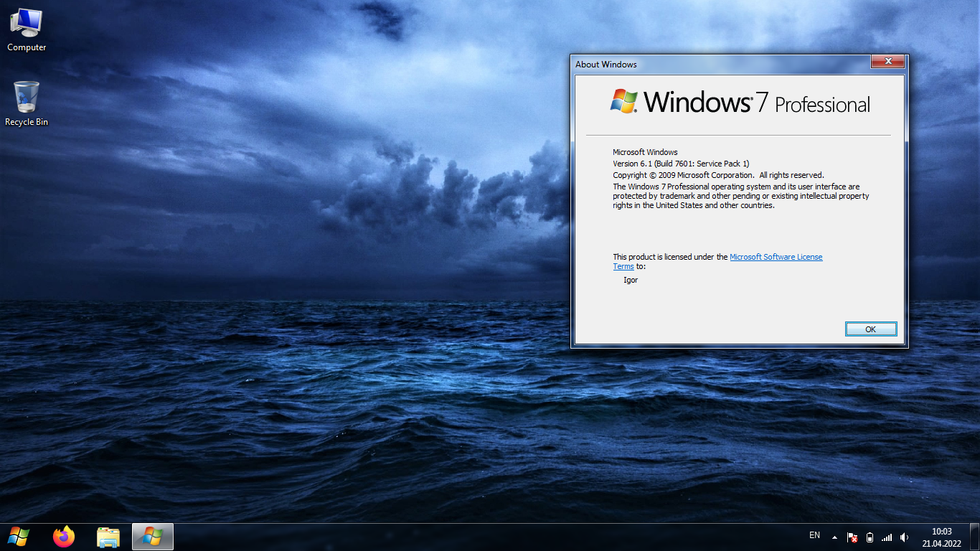Click OK in About Windows dialog

tap(870, 329)
